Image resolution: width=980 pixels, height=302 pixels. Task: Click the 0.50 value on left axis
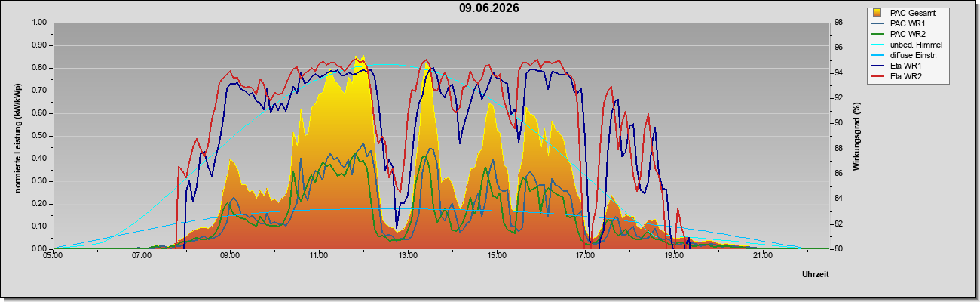pos(38,136)
